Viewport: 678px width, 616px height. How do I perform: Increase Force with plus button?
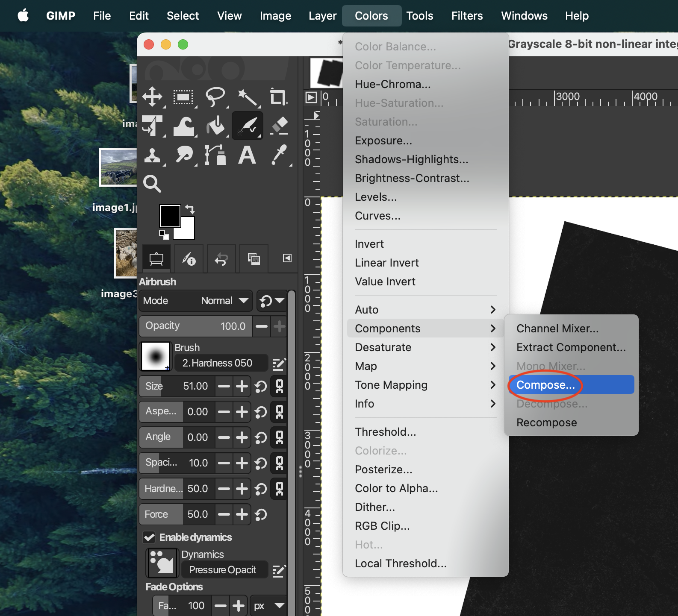[x=242, y=514]
